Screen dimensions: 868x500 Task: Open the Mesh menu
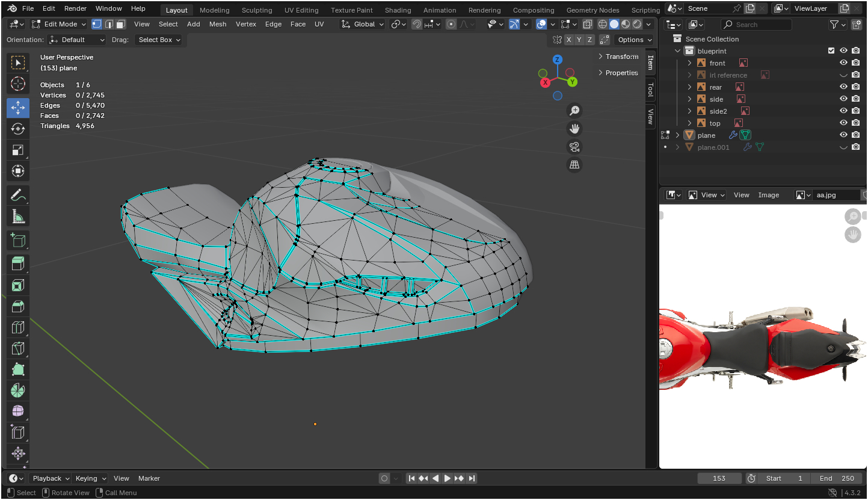[x=218, y=24]
